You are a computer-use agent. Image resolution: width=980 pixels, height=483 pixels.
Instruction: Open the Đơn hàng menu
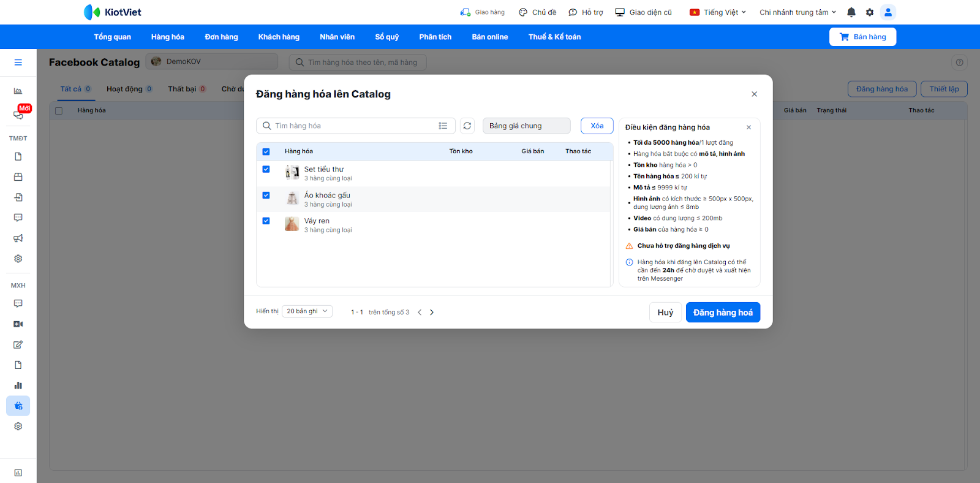(x=222, y=37)
